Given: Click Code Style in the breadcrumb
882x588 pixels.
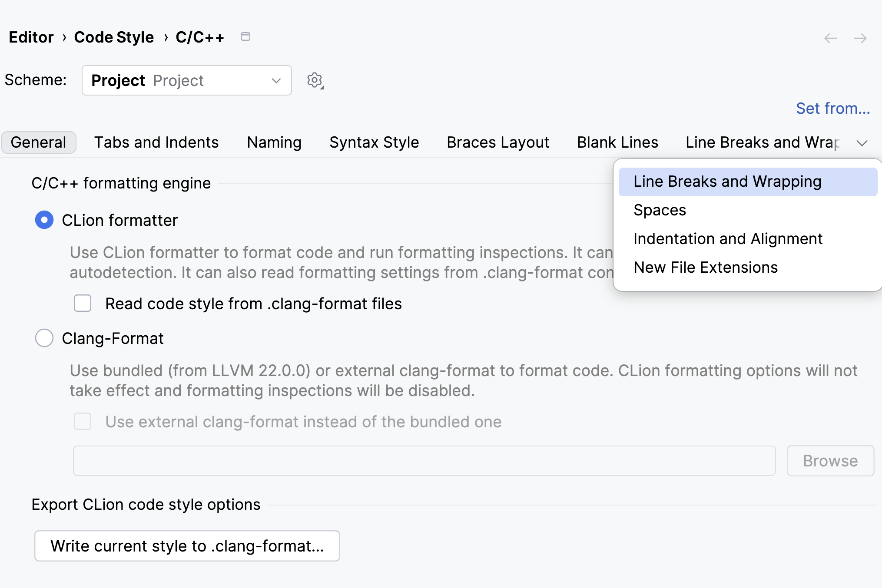Looking at the screenshot, I should (x=114, y=37).
